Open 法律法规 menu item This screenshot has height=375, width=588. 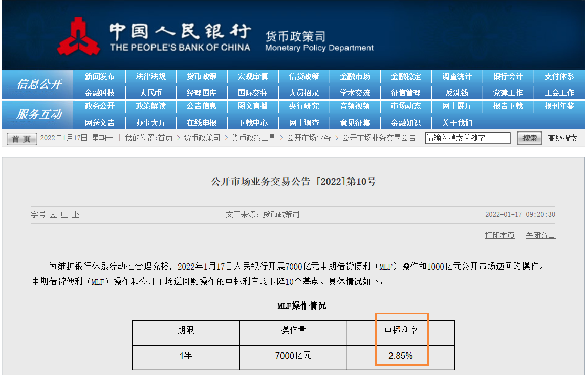pos(151,77)
